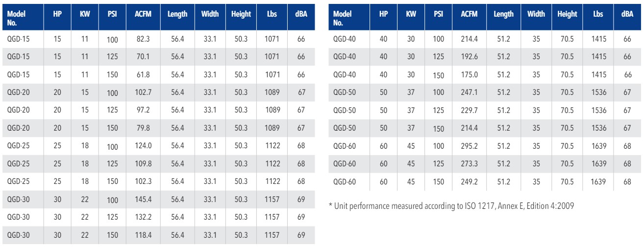
Task: Click the 192.6 ACFM cell
Action: 469,57
